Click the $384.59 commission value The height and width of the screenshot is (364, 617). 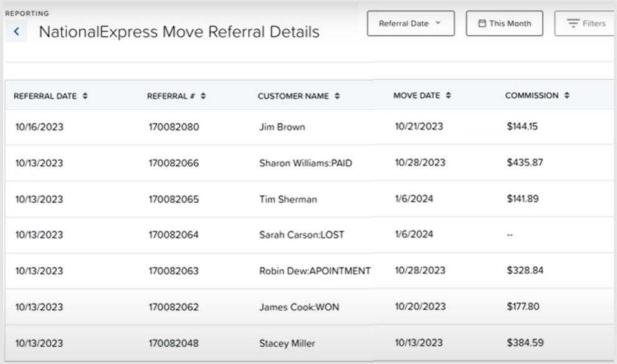[525, 343]
